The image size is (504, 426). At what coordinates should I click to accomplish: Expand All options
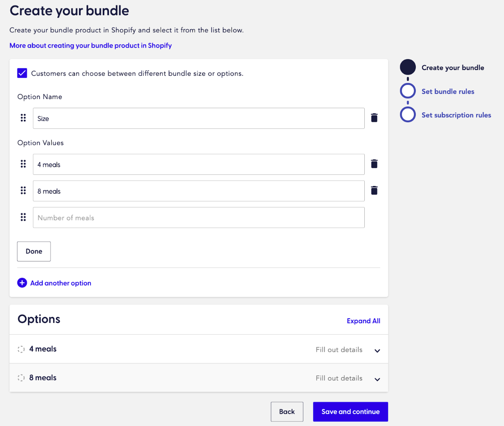(363, 321)
